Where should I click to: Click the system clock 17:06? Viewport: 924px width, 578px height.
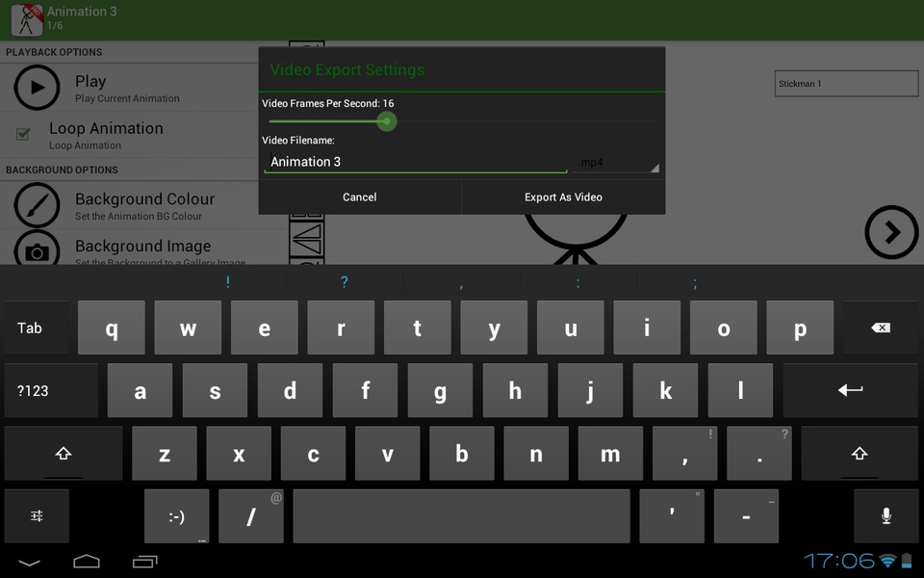839,561
